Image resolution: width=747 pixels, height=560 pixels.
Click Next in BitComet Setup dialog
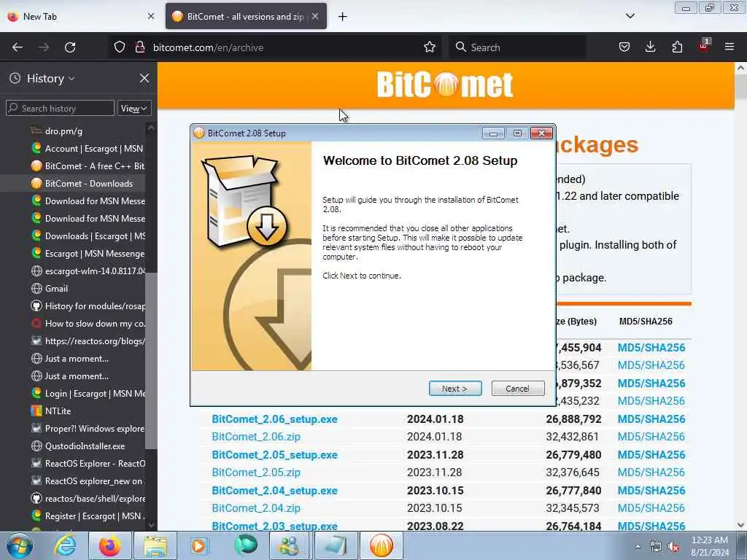(455, 389)
